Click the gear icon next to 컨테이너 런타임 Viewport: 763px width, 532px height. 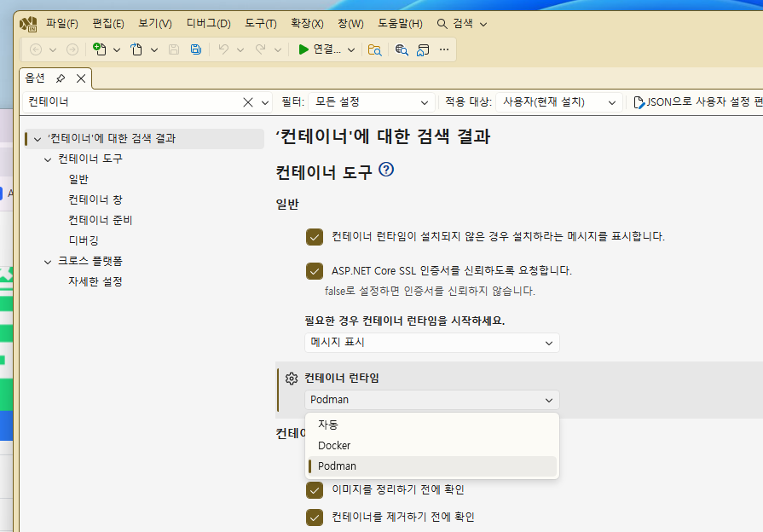point(292,379)
